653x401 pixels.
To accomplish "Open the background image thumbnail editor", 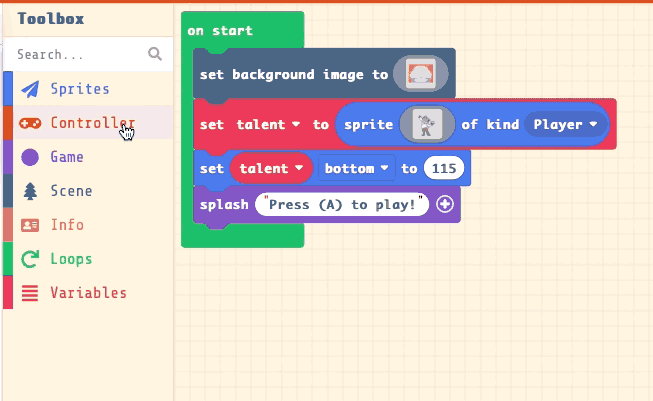I will pyautogui.click(x=421, y=74).
